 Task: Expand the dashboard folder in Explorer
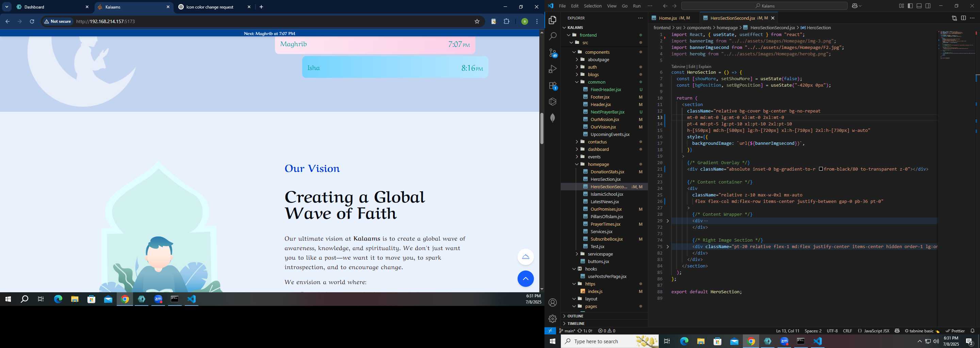[577, 149]
